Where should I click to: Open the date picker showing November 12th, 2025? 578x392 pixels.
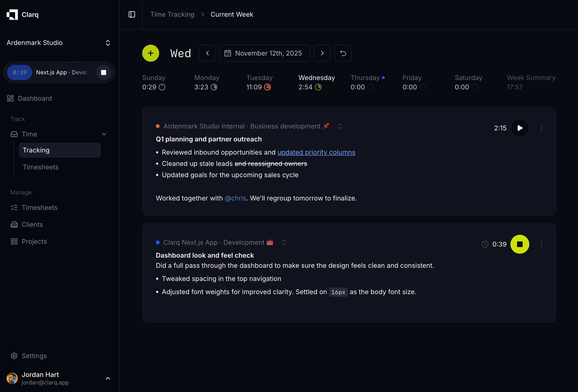click(264, 53)
